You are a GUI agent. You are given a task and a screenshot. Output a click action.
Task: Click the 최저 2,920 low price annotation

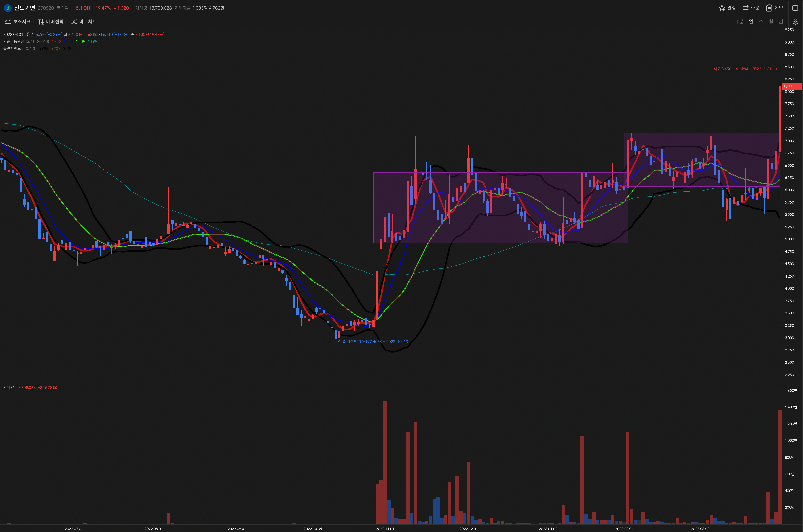373,341
